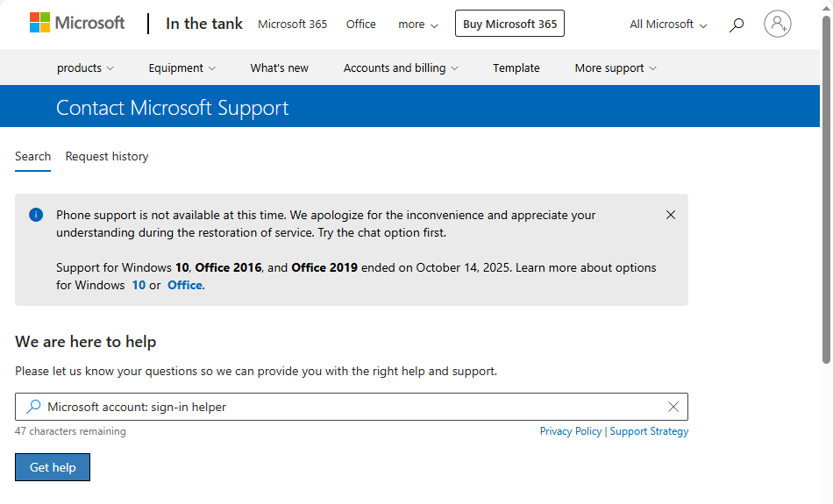This screenshot has height=504, width=833.
Task: Open What's new page
Action: [280, 68]
